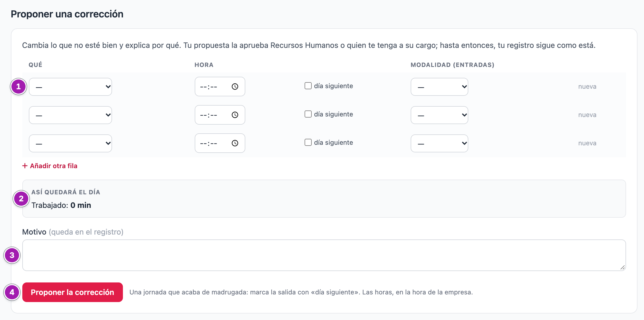The height and width of the screenshot is (320, 644).
Task: Click 'Proponer una corrección' heading
Action: pyautogui.click(x=67, y=14)
